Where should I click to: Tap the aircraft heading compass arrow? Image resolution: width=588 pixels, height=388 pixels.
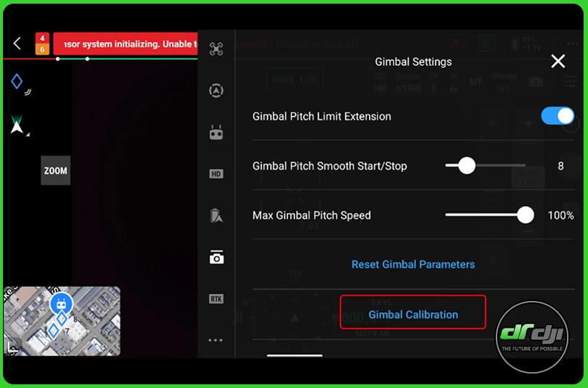click(17, 126)
